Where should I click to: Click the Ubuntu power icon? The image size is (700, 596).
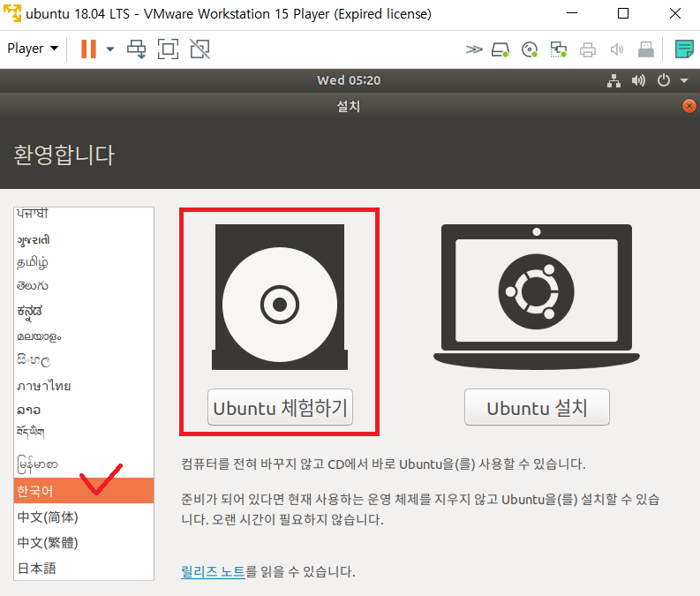coord(664,80)
